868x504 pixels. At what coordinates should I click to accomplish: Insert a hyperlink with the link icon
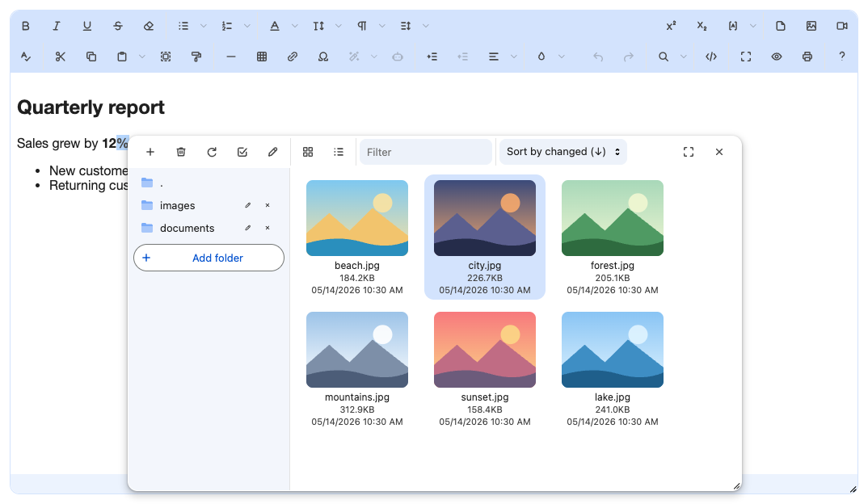[x=293, y=57]
